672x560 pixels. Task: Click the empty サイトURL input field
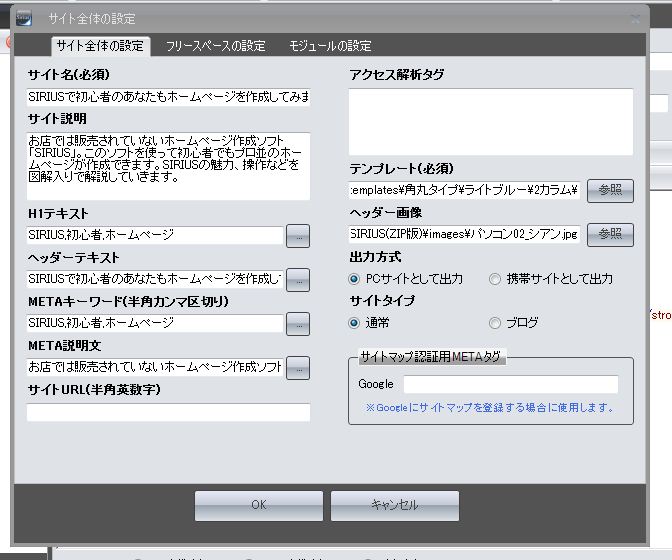[168, 412]
